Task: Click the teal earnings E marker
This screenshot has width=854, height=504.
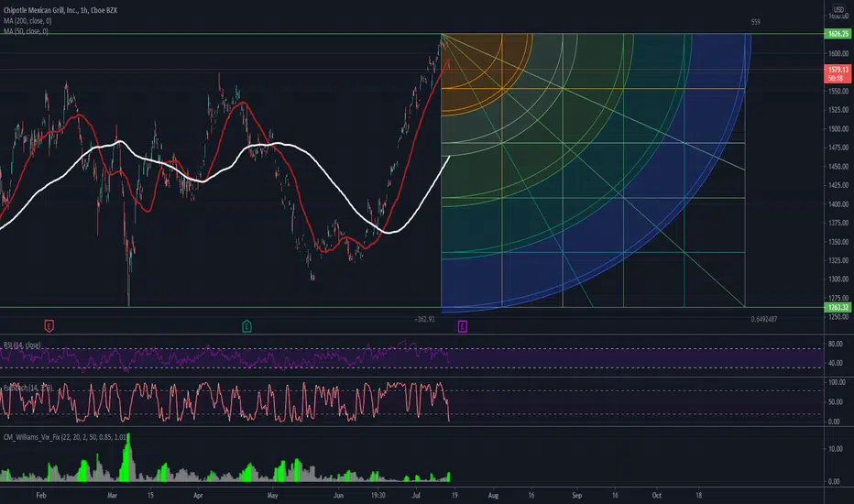Action: tap(246, 326)
